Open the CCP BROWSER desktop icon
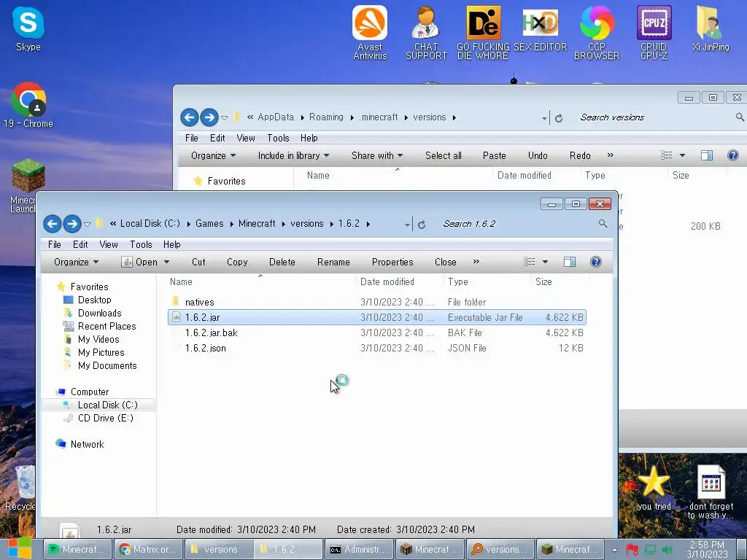This screenshot has width=747, height=560. pos(597,32)
